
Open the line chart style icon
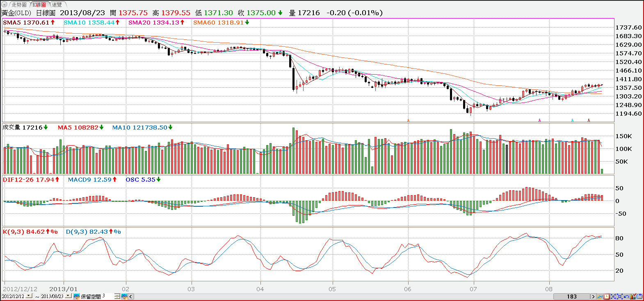600,296
